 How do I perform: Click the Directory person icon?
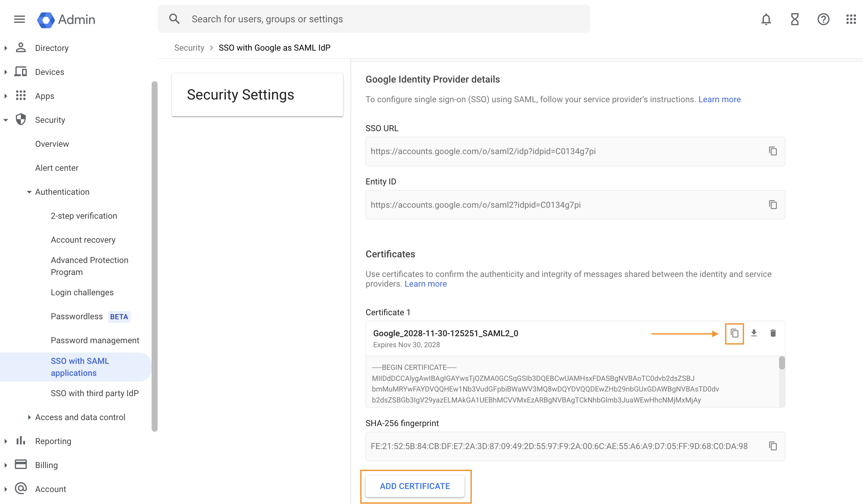pyautogui.click(x=21, y=48)
